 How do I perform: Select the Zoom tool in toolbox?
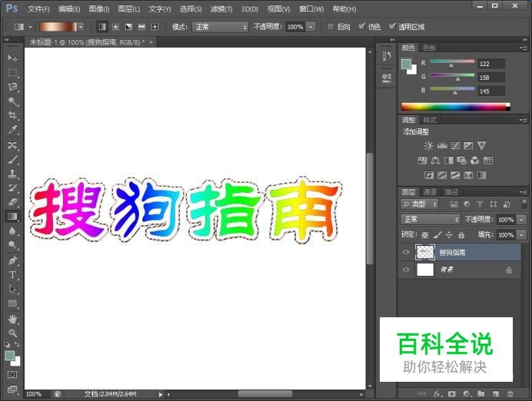pos(12,333)
